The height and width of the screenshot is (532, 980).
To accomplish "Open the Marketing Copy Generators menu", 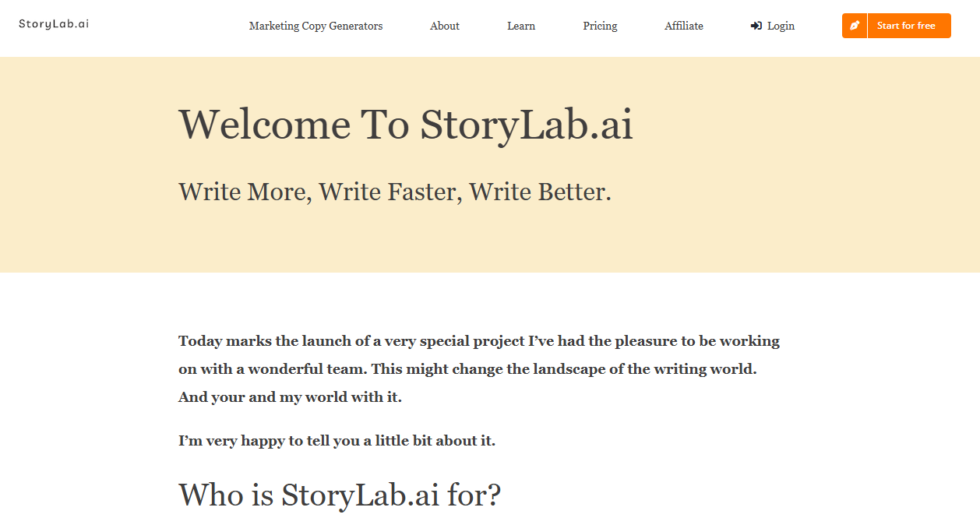I will (x=316, y=26).
